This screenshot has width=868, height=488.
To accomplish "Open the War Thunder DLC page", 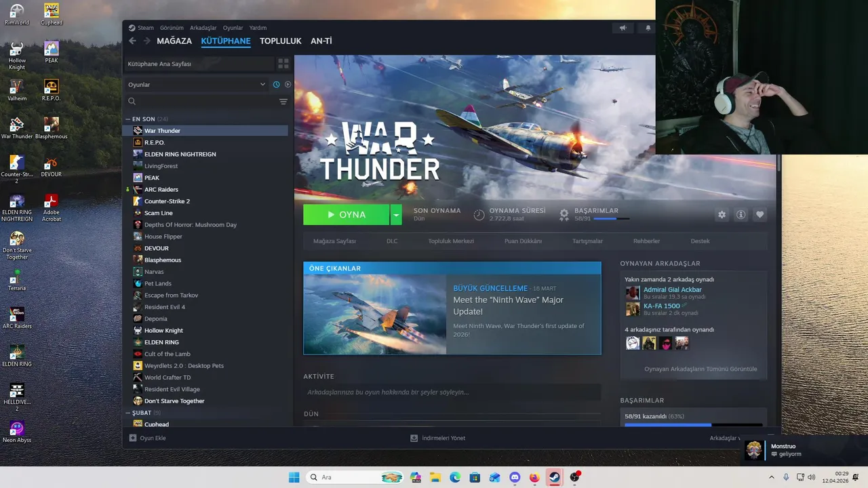I will pos(392,241).
